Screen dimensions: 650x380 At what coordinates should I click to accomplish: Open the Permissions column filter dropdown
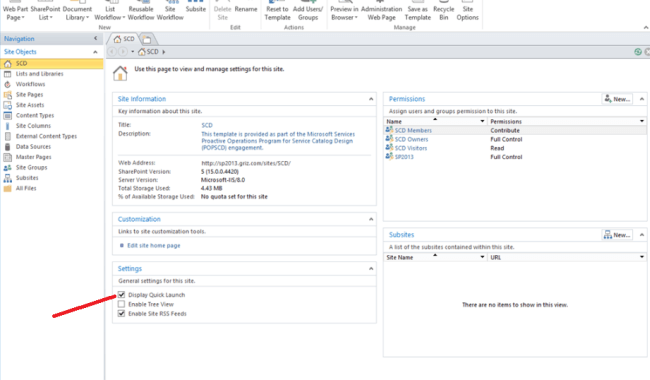(x=642, y=121)
